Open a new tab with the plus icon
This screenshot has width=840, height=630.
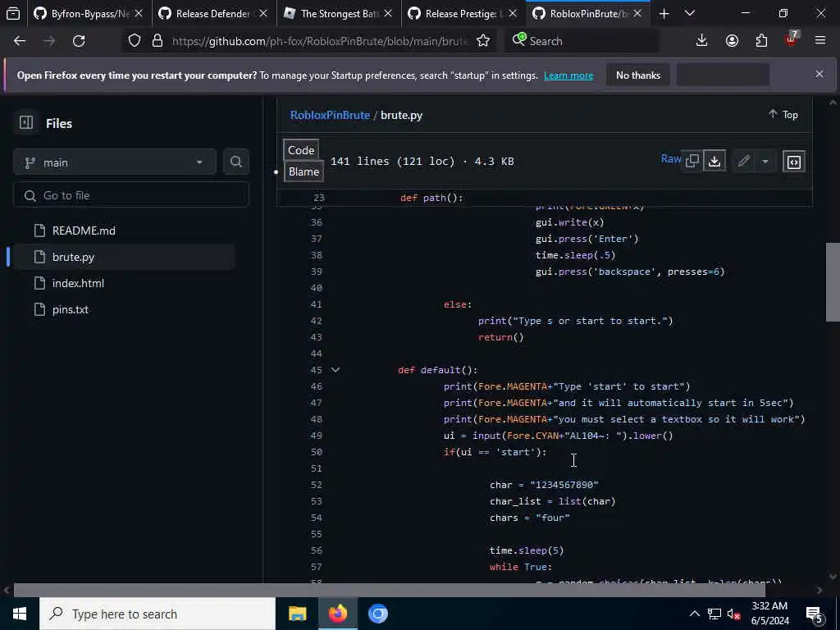(x=664, y=13)
